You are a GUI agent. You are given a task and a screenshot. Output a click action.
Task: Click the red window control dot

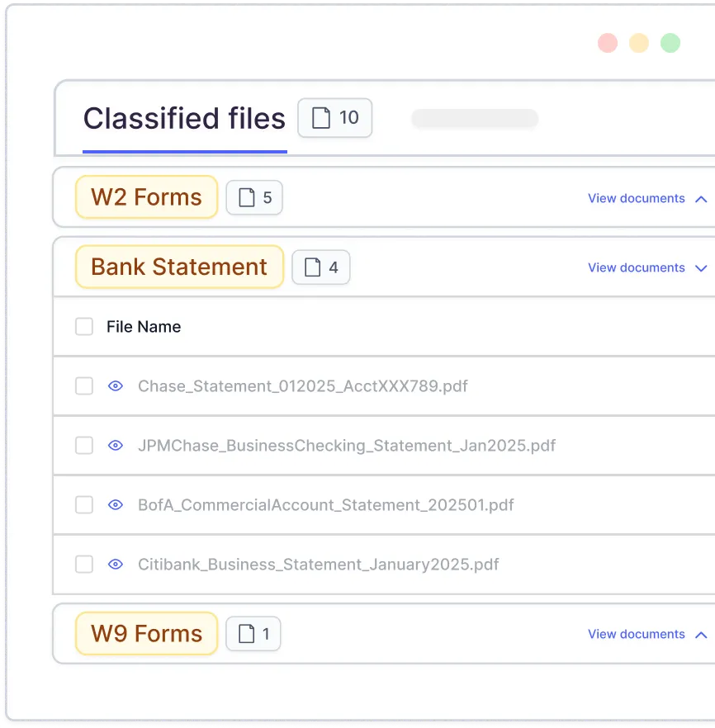tap(608, 43)
